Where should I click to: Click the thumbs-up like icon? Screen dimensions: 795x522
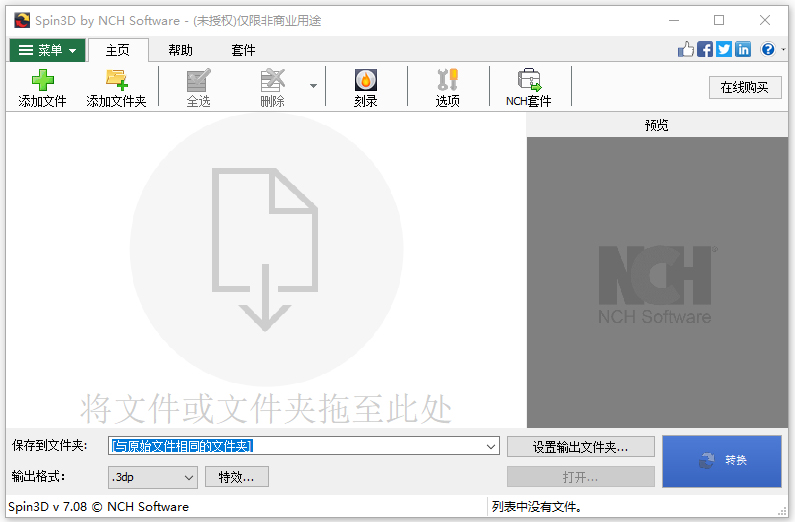[685, 49]
